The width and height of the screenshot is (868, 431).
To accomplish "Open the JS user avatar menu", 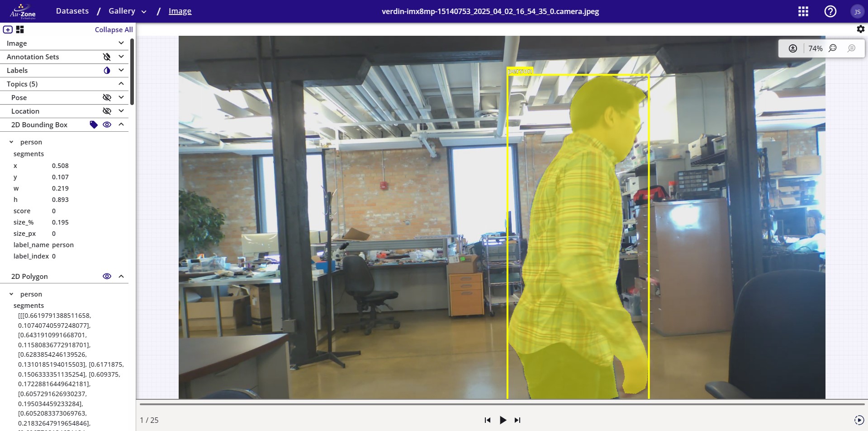I will (x=857, y=12).
